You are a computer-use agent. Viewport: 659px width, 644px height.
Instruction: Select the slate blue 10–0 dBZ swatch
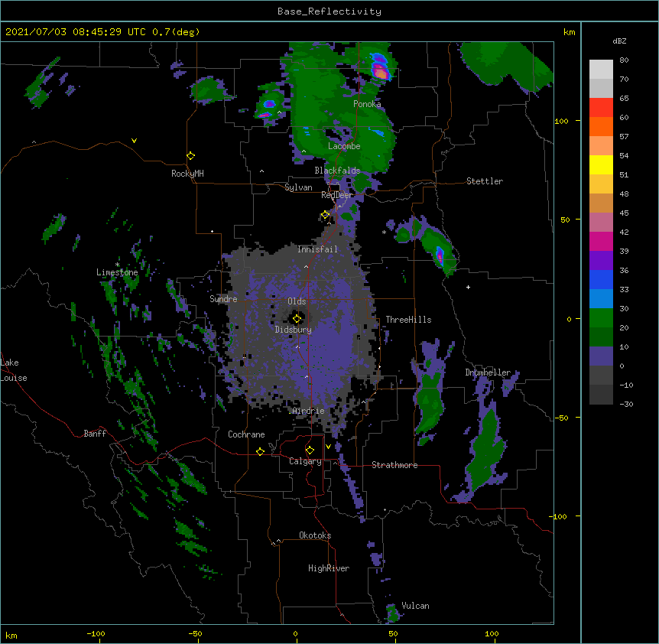pyautogui.click(x=601, y=356)
